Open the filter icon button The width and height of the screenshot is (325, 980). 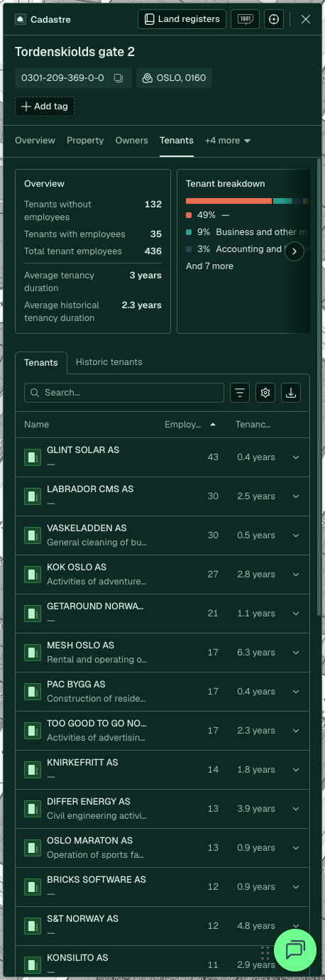(x=241, y=393)
